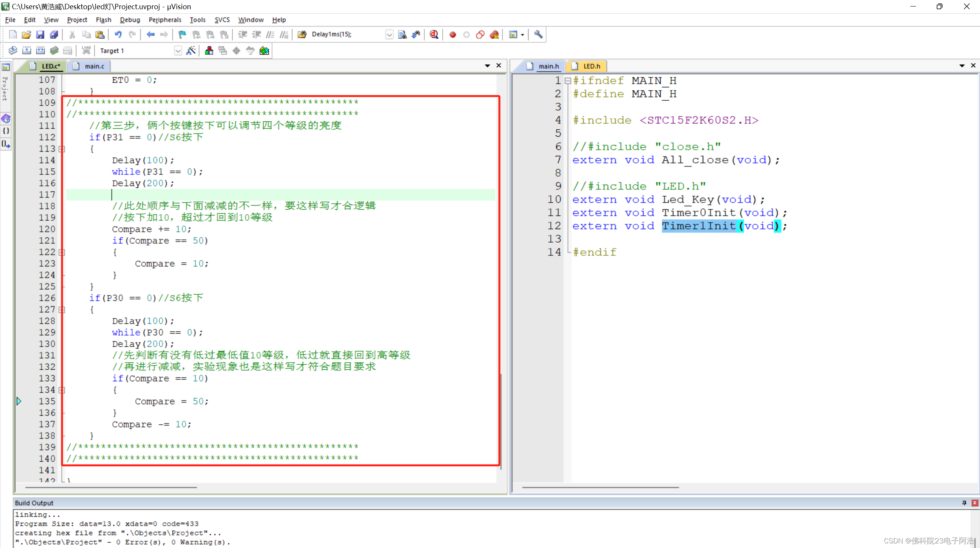The height and width of the screenshot is (548, 980).
Task: Open the Peripherals menu
Action: pyautogui.click(x=165, y=20)
